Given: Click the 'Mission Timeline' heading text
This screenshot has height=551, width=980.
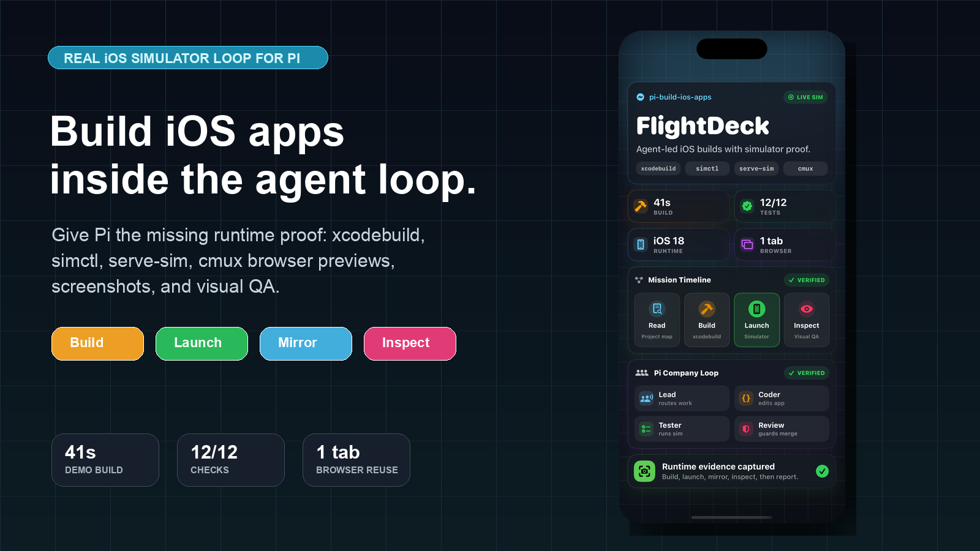Looking at the screenshot, I should click(679, 280).
